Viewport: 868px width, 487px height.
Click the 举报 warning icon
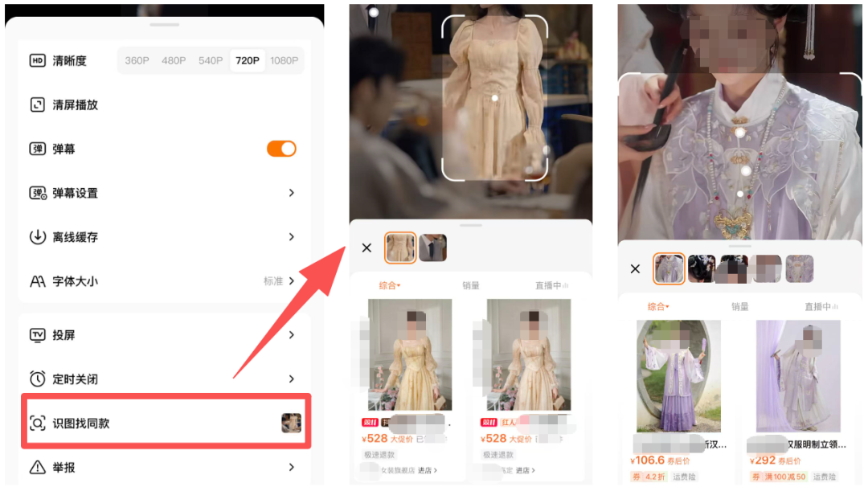point(37,467)
